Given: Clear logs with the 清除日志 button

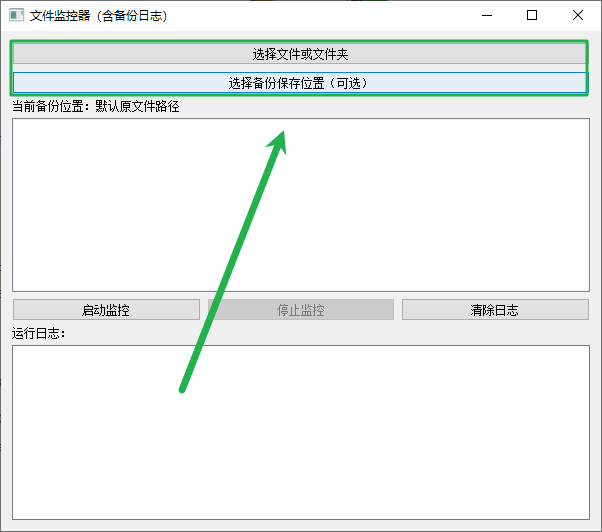Looking at the screenshot, I should 494,310.
